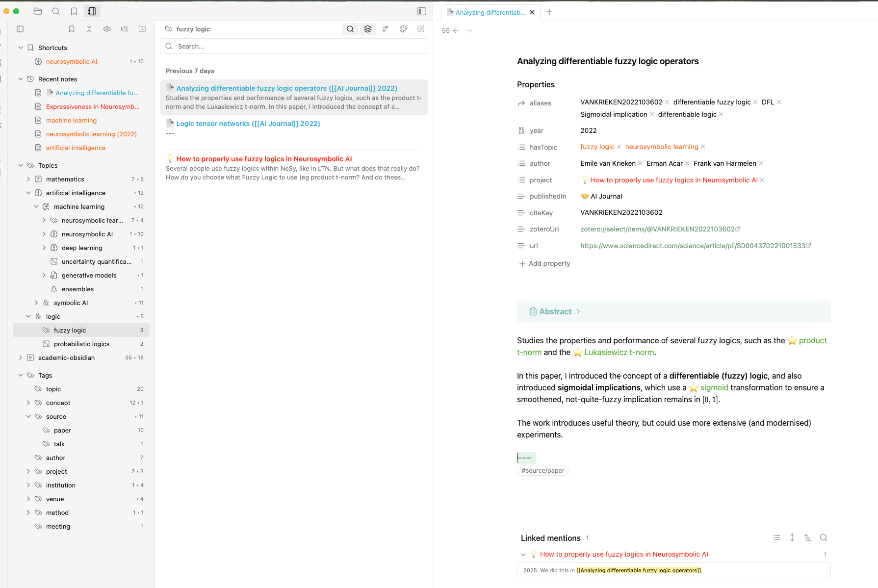Expand the mathematics topic
The height and width of the screenshot is (588, 878).
(x=28, y=179)
